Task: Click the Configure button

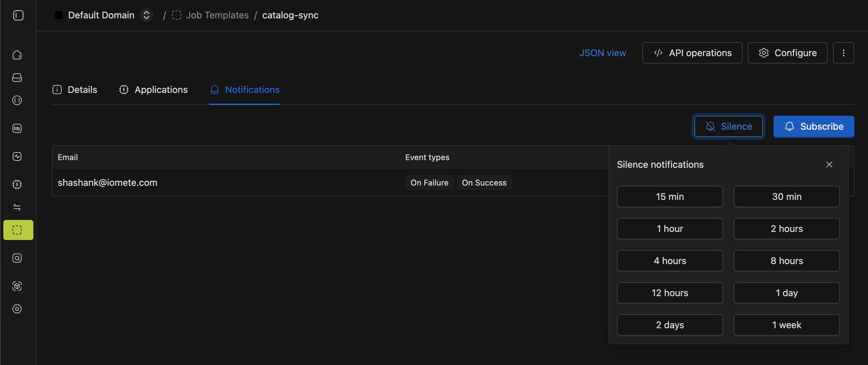Action: (x=787, y=53)
